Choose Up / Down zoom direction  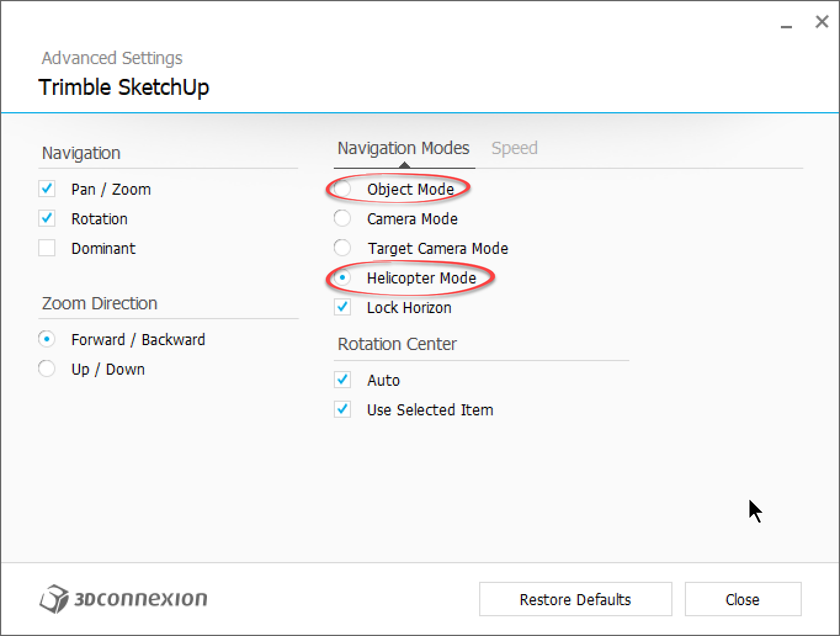[47, 369]
